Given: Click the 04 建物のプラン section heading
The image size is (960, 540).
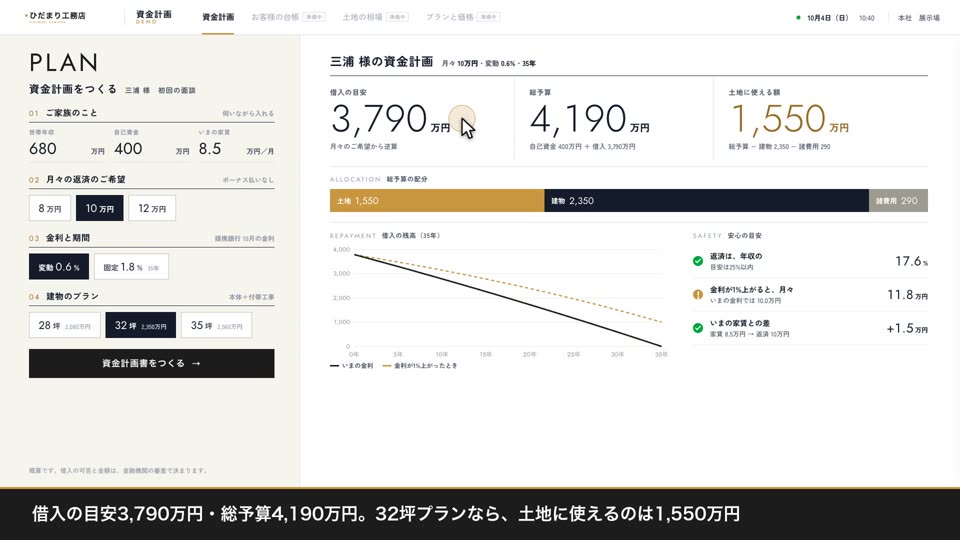Looking at the screenshot, I should (64, 296).
